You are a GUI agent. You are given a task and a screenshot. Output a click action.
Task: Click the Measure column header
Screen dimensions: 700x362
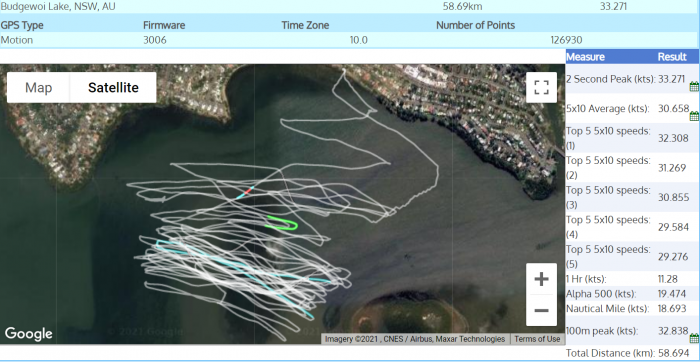tap(585, 57)
